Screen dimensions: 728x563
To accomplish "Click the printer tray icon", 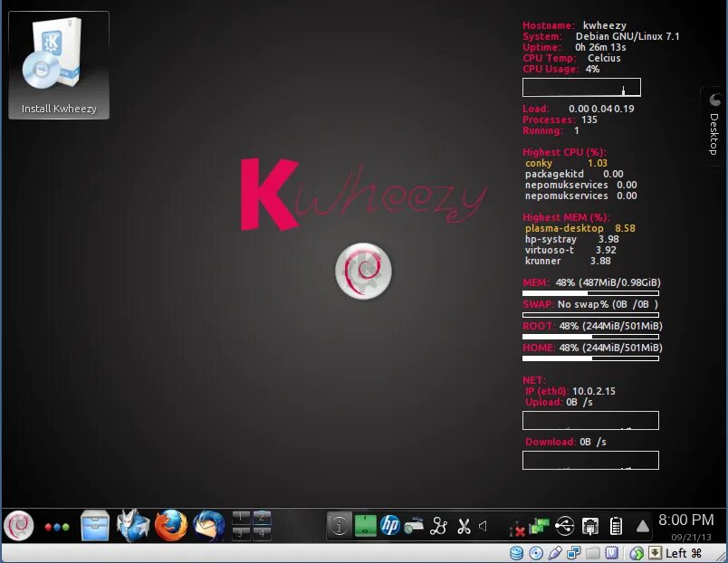I will (590, 526).
